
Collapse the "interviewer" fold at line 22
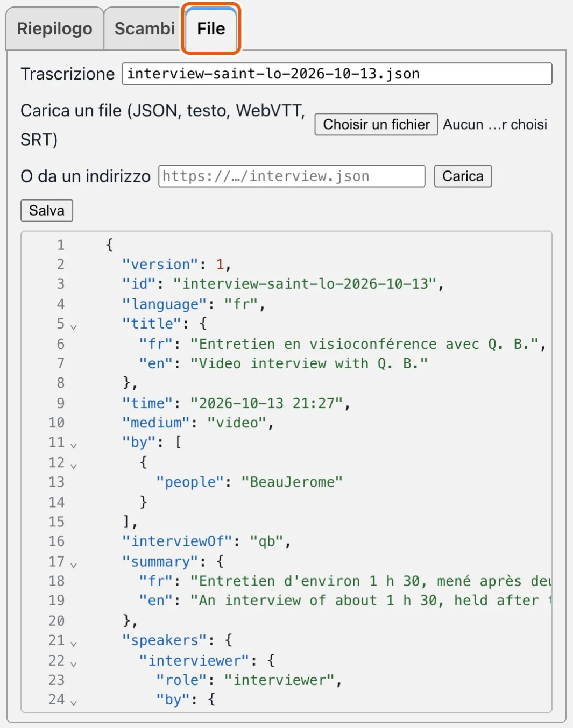pyautogui.click(x=74, y=663)
